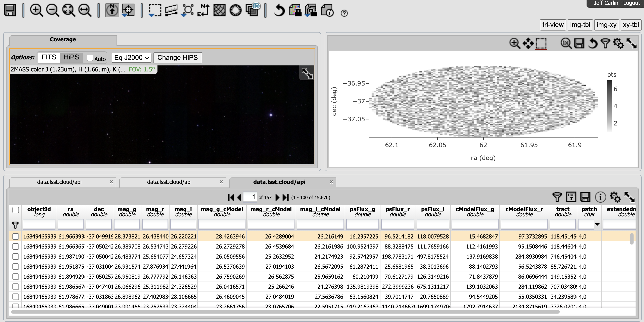The width and height of the screenshot is (644, 322).
Task: Click the marker overlay tool icon
Action: click(188, 10)
